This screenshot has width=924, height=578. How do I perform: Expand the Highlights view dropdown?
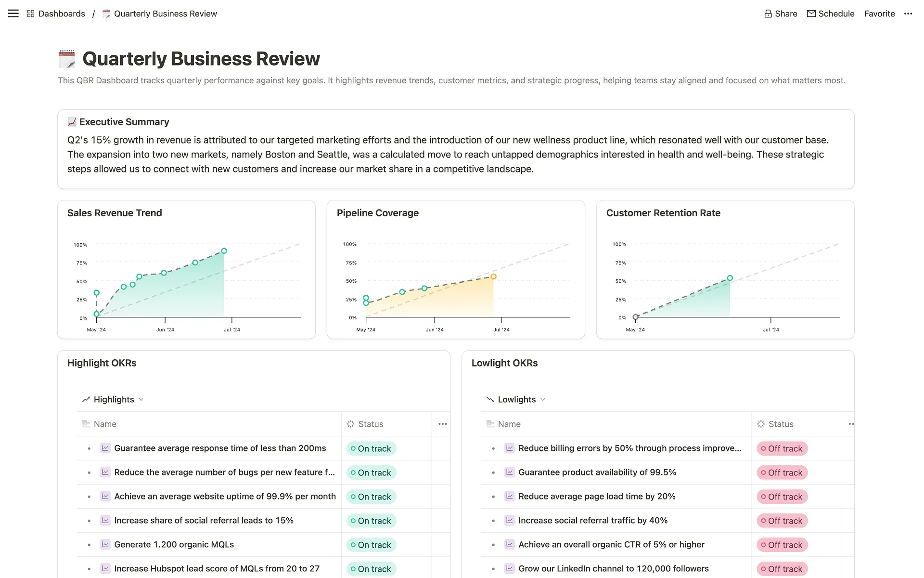141,399
